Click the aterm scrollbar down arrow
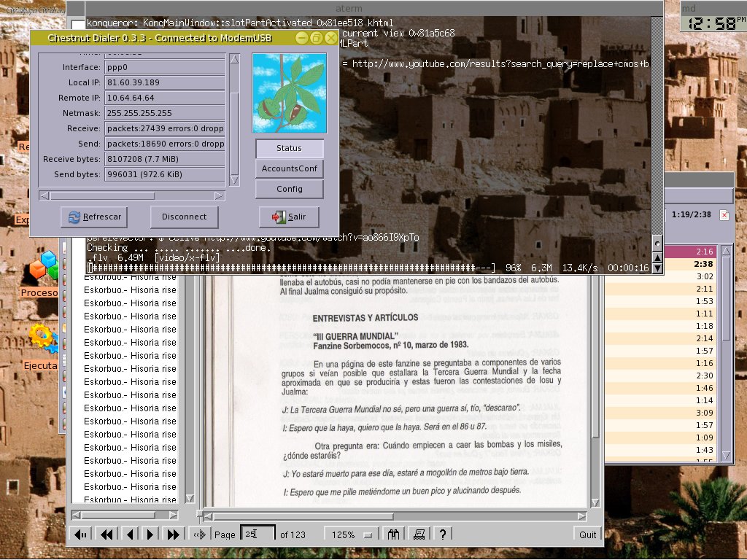The height and width of the screenshot is (560, 747). click(657, 268)
